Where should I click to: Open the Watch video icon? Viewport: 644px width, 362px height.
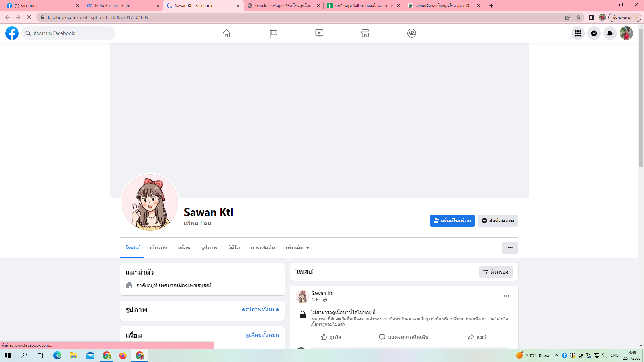tap(319, 33)
